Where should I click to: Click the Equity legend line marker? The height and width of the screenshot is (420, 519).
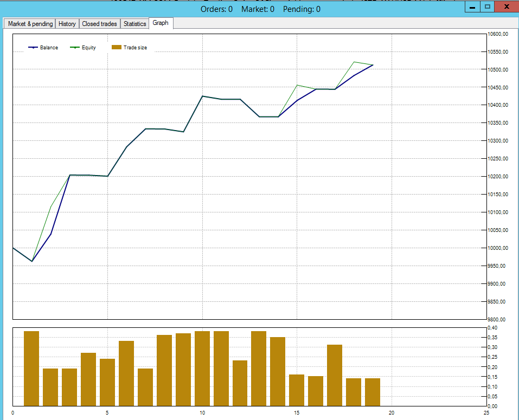75,48
